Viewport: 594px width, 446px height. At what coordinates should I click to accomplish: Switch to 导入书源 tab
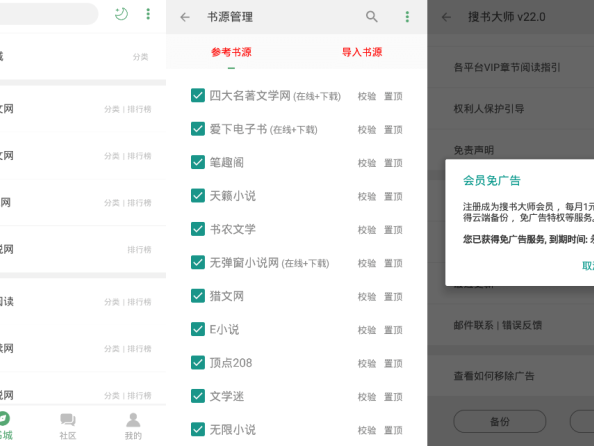[x=362, y=52]
